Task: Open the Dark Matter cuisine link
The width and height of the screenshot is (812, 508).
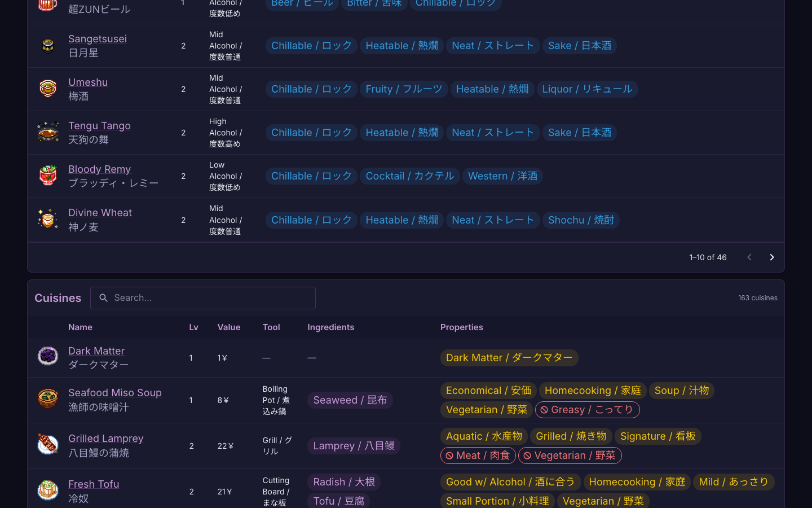Action: pyautogui.click(x=96, y=351)
